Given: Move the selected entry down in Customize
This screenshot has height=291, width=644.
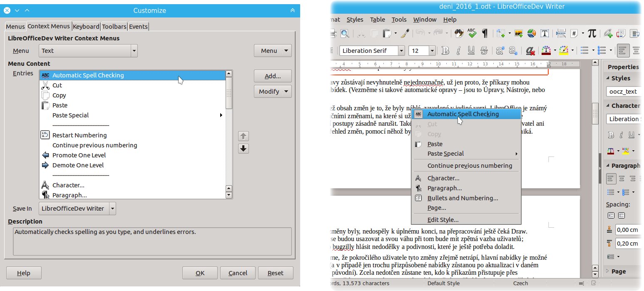Looking at the screenshot, I should coord(244,149).
